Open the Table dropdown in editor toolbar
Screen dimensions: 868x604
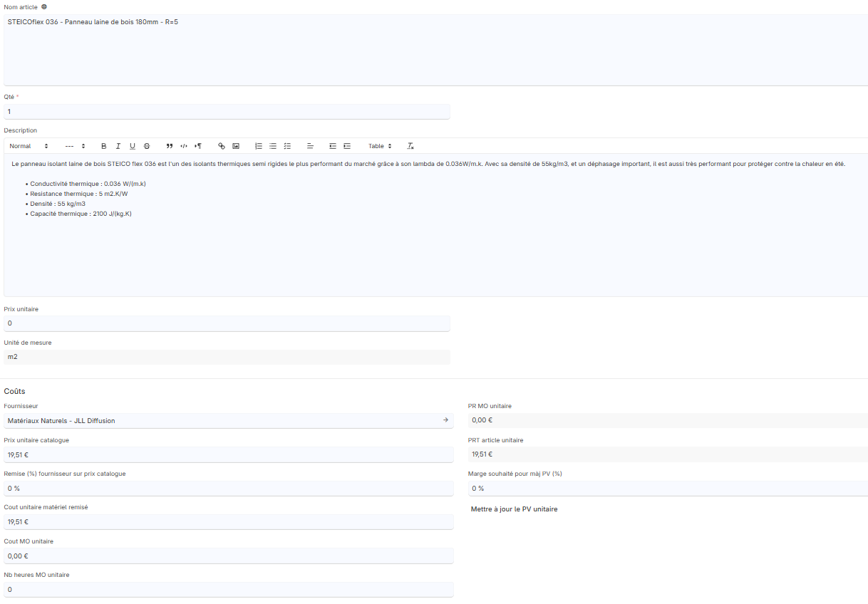[380, 146]
